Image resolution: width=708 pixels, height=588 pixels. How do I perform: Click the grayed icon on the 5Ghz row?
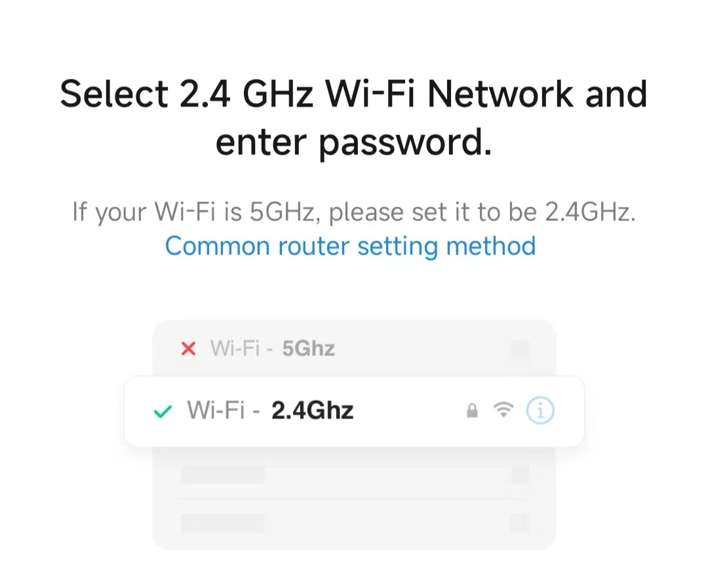pos(519,351)
